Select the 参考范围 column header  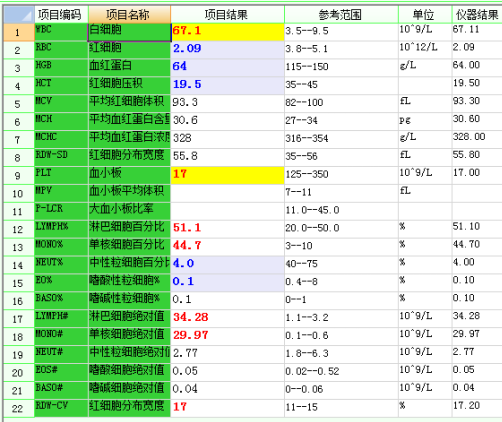pos(341,15)
